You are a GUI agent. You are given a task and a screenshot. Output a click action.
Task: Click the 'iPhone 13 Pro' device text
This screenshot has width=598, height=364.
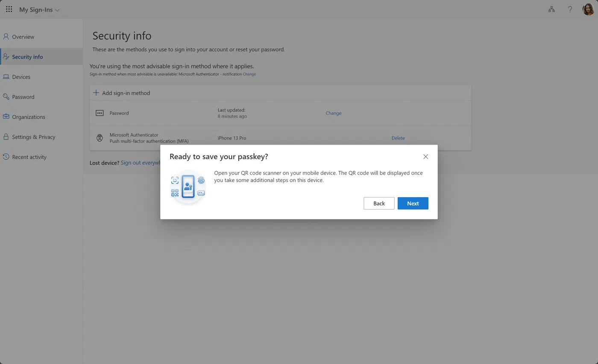pos(232,138)
